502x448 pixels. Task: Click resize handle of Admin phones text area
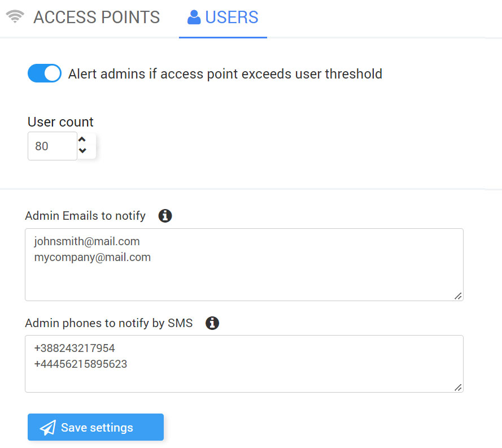coord(458,387)
